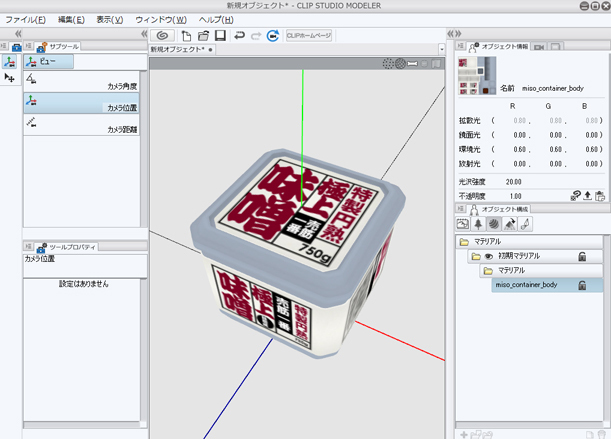Select the bone joint category icon

point(525,224)
